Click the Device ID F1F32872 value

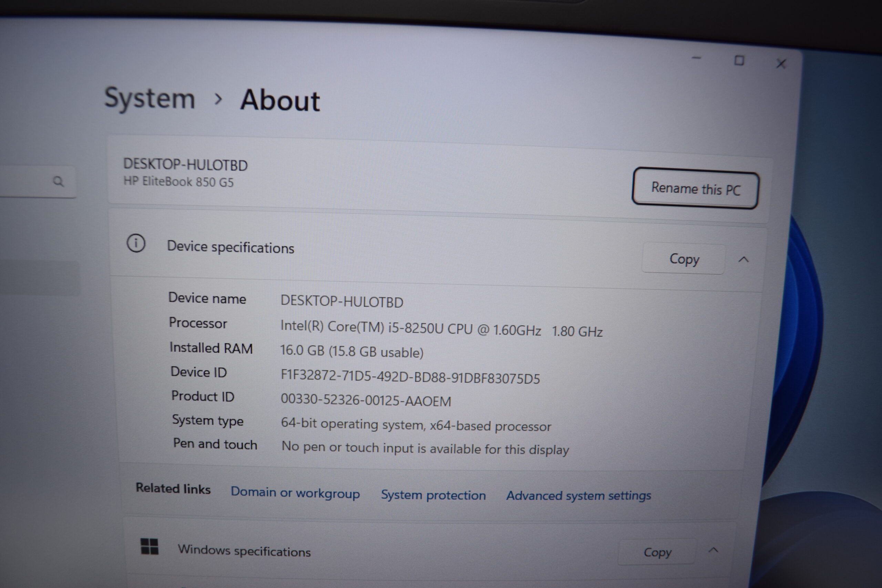(x=410, y=376)
